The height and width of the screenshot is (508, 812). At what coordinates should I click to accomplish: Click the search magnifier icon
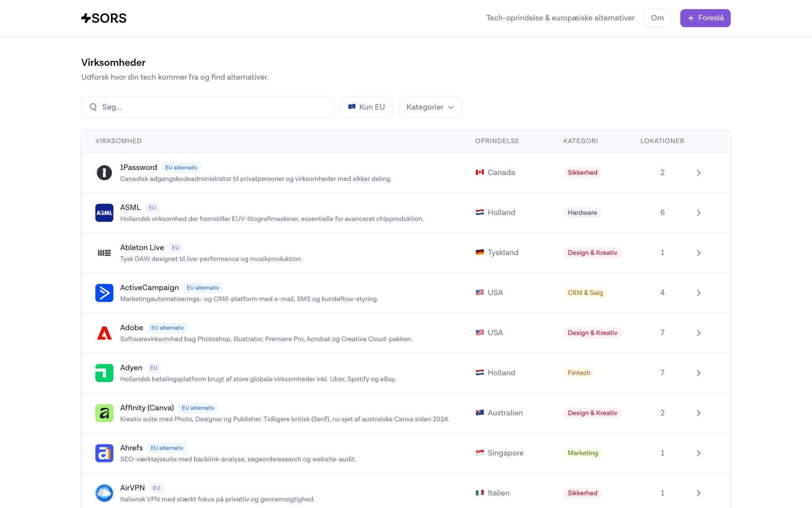(93, 107)
